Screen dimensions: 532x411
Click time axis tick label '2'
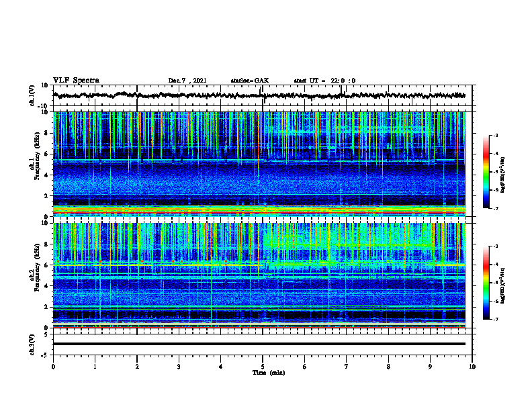pos(137,367)
